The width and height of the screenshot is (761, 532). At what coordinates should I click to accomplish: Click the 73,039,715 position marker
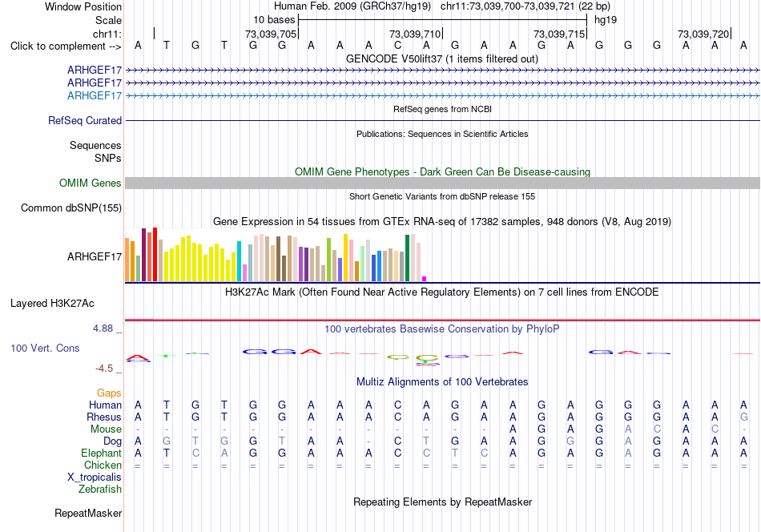point(559,34)
